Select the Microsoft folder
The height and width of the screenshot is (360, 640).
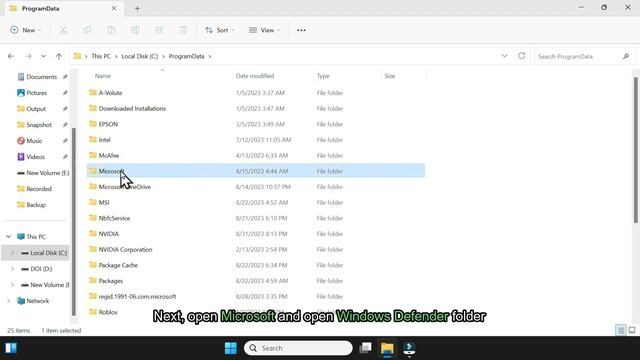click(x=256, y=171)
